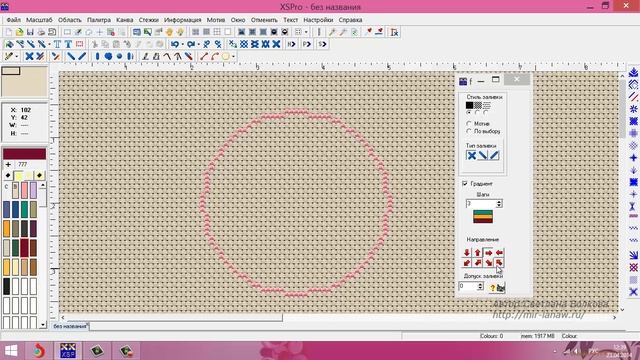Viewport: 640px width, 360px height.
Task: Click the Save floppy disk icon
Action: coord(30,32)
